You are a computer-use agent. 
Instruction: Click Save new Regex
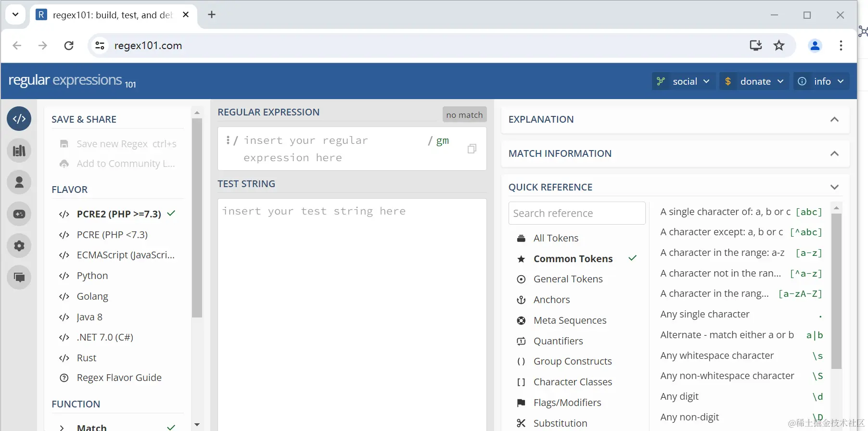pyautogui.click(x=117, y=144)
